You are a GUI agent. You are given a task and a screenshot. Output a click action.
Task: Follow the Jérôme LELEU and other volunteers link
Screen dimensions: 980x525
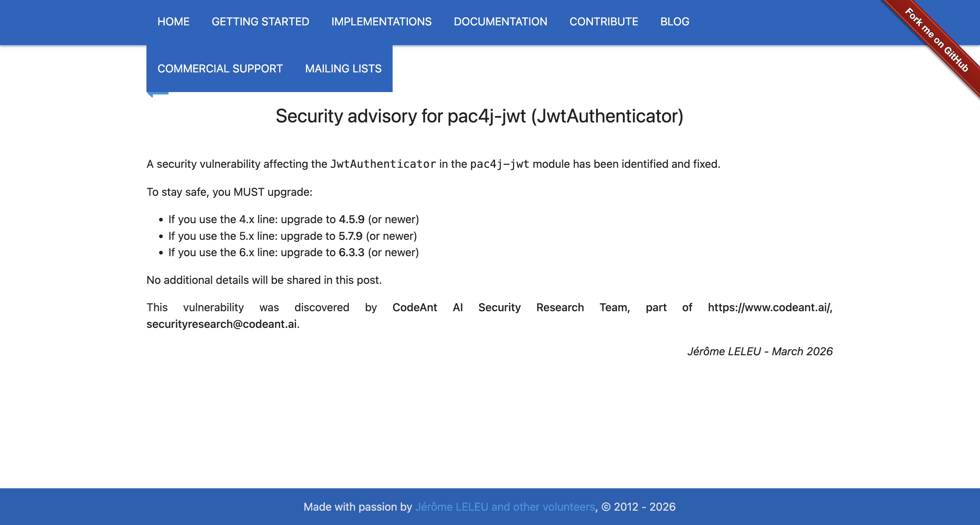(504, 507)
